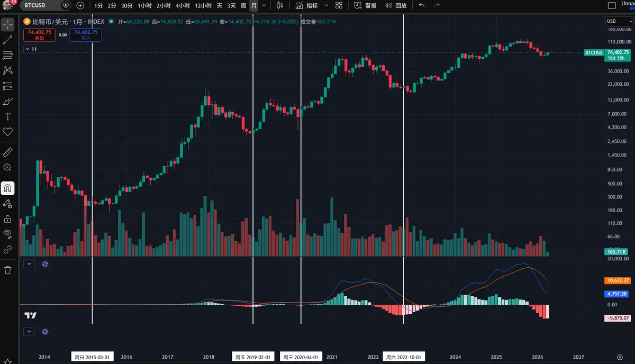Click the 2020-04-01 date label on the time axis
The height and width of the screenshot is (364, 635).
301,357
